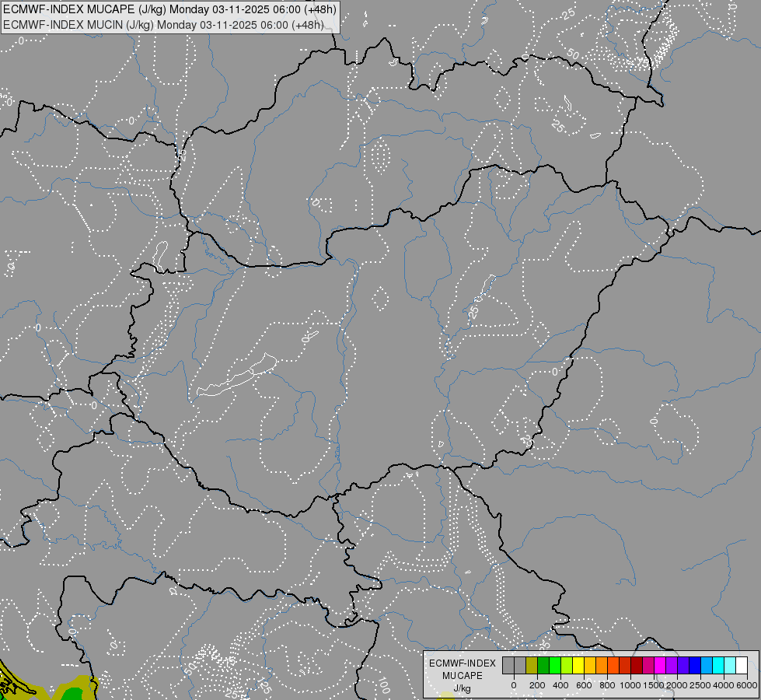
Task: Select the bright magenta legend swatch
Action: click(661, 665)
